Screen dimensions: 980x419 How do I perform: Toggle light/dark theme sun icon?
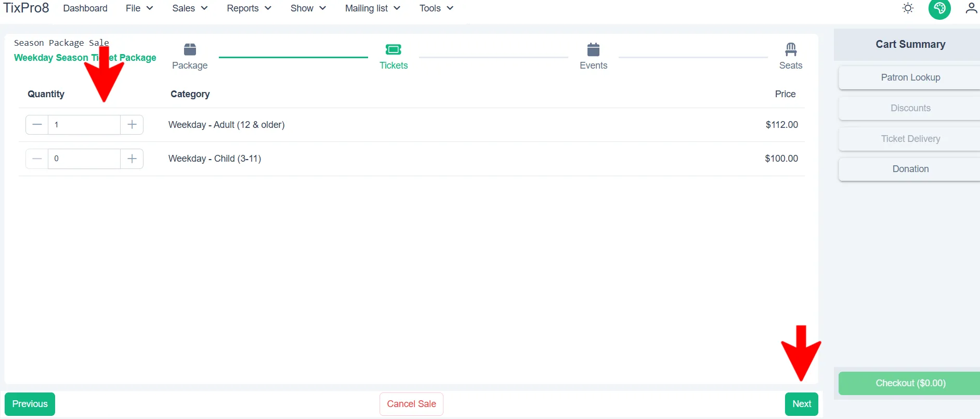point(908,8)
